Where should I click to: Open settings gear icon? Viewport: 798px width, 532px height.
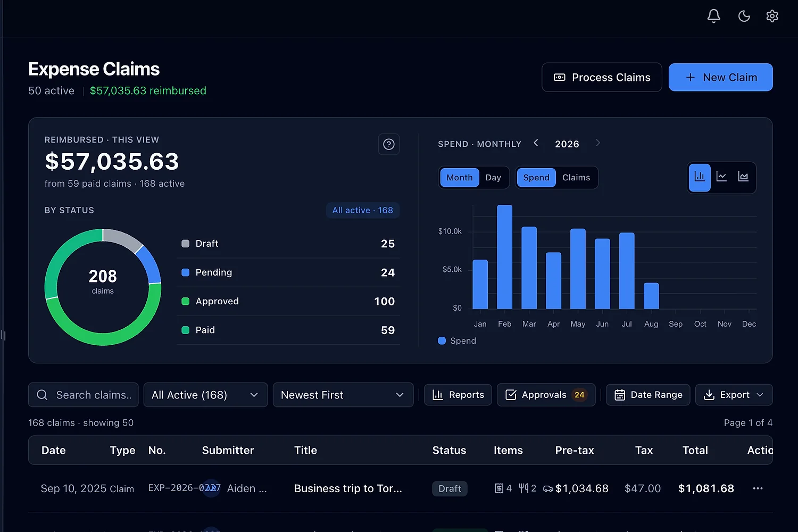click(x=772, y=16)
